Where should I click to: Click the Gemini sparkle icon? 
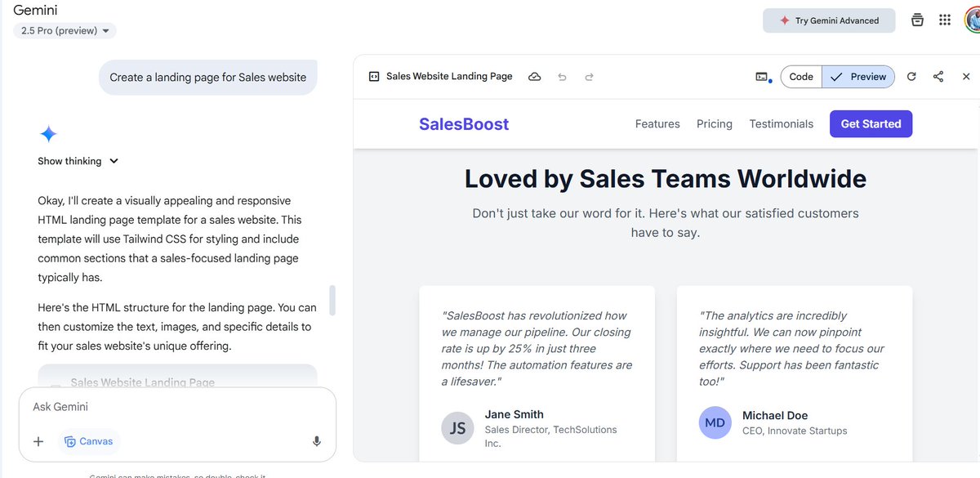point(48,134)
